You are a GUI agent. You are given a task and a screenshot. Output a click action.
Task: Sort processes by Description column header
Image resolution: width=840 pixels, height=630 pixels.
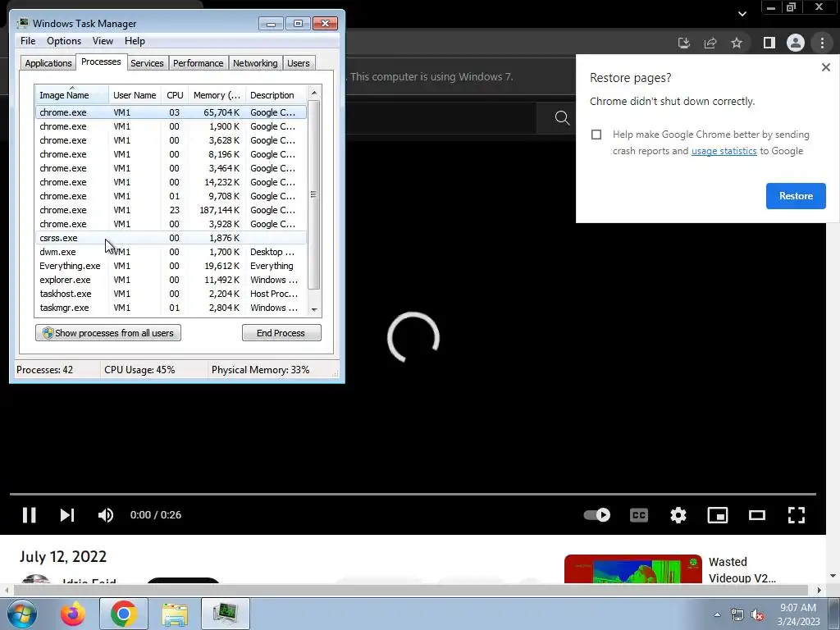(x=276, y=95)
